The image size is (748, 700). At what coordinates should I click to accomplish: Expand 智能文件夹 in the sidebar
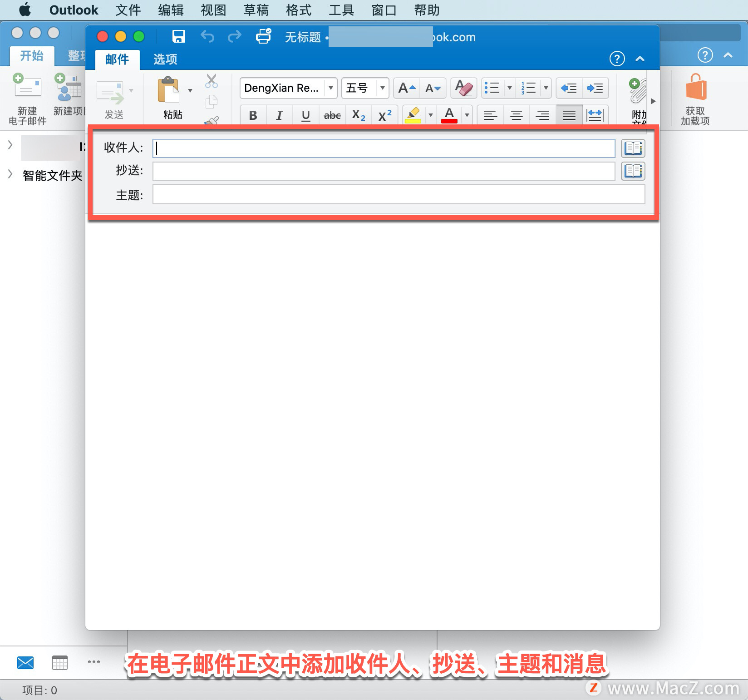pyautogui.click(x=10, y=174)
